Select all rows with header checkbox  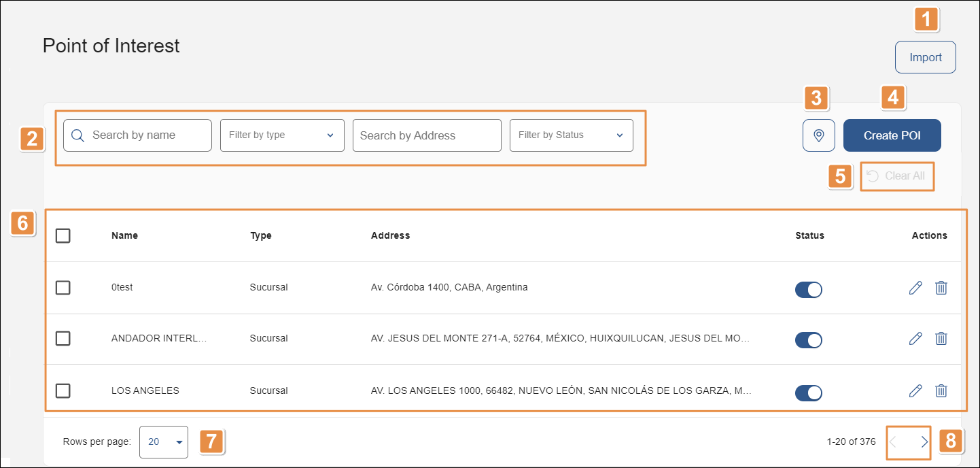tap(63, 235)
